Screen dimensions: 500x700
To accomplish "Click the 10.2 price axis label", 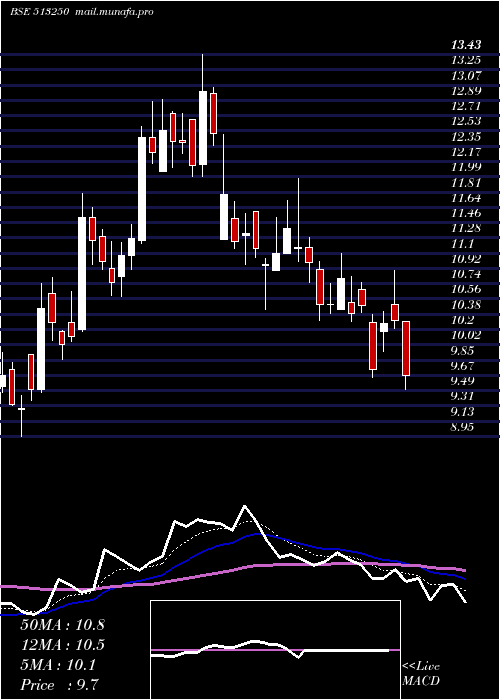I will coord(462,319).
